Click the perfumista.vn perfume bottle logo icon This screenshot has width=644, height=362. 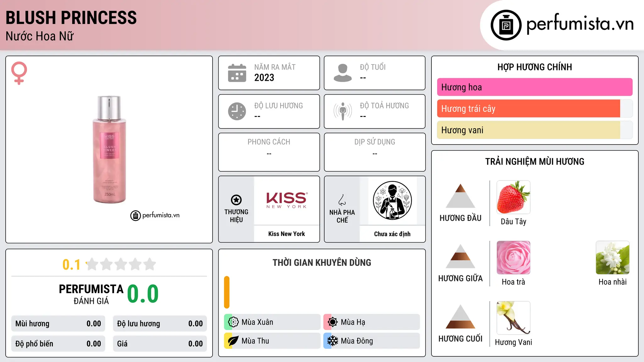(506, 25)
